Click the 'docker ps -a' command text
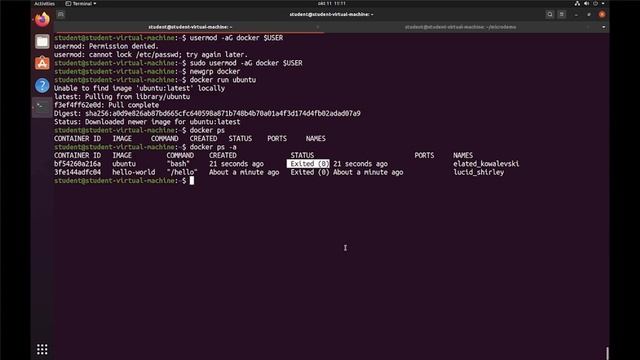The image size is (640, 360). click(213, 147)
